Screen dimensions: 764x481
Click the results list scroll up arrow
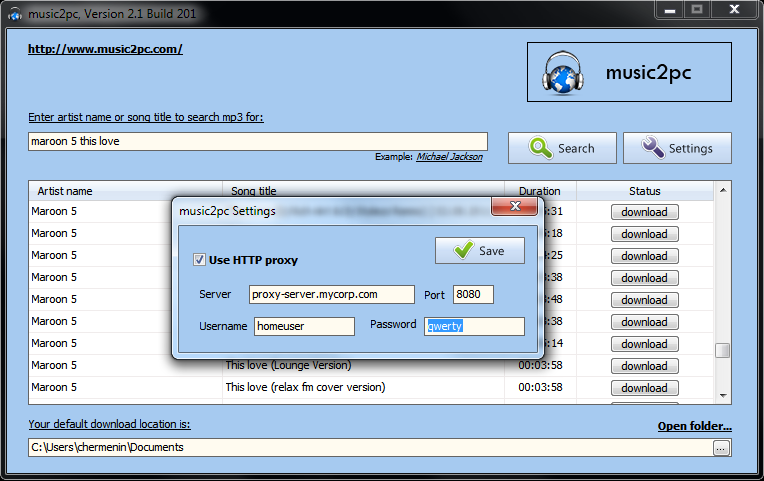click(x=723, y=190)
